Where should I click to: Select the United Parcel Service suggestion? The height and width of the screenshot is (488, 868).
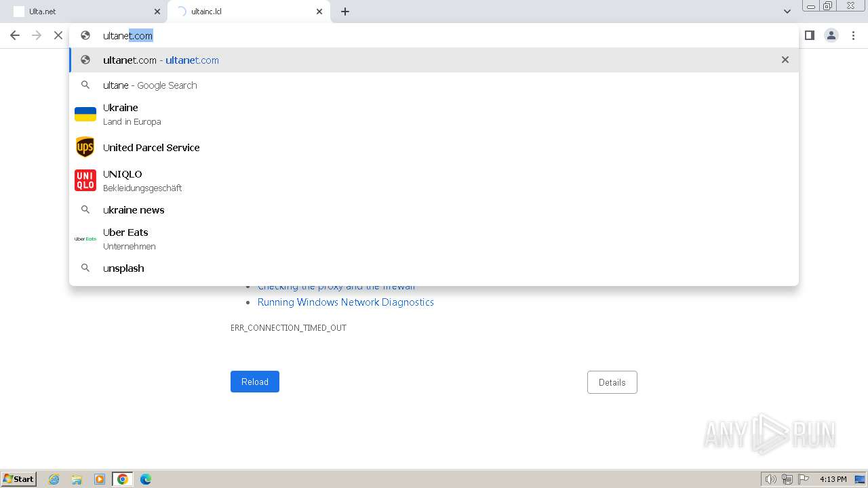[x=434, y=147]
